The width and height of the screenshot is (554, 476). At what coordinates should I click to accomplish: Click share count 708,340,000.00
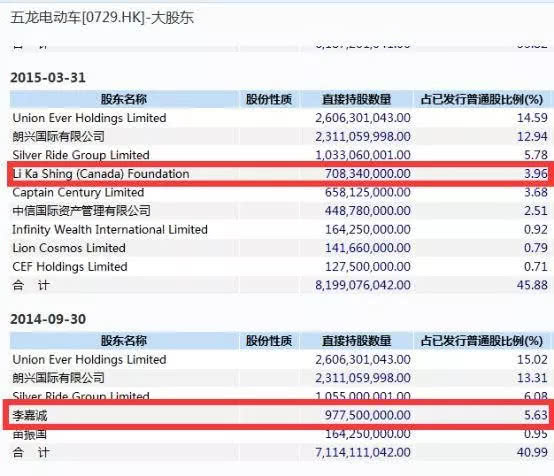(367, 174)
